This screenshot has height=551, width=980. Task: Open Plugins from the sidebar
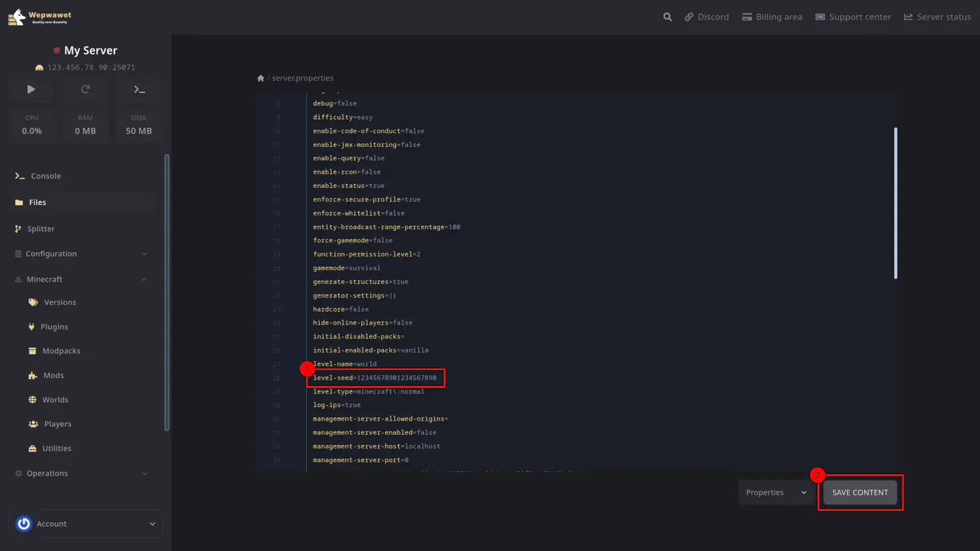54,327
